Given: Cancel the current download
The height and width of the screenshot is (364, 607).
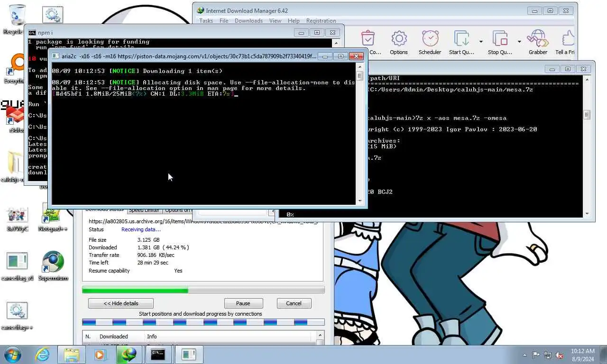Looking at the screenshot, I should (294, 303).
